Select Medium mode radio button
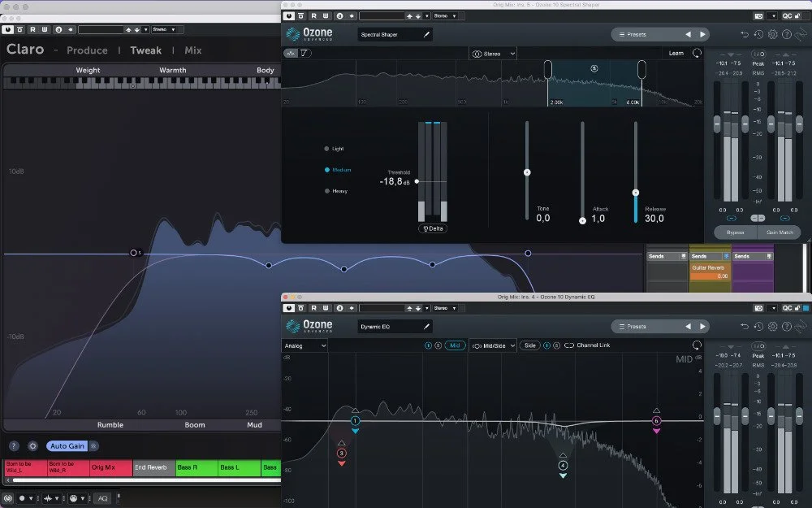Image resolution: width=812 pixels, height=508 pixels. [x=326, y=170]
